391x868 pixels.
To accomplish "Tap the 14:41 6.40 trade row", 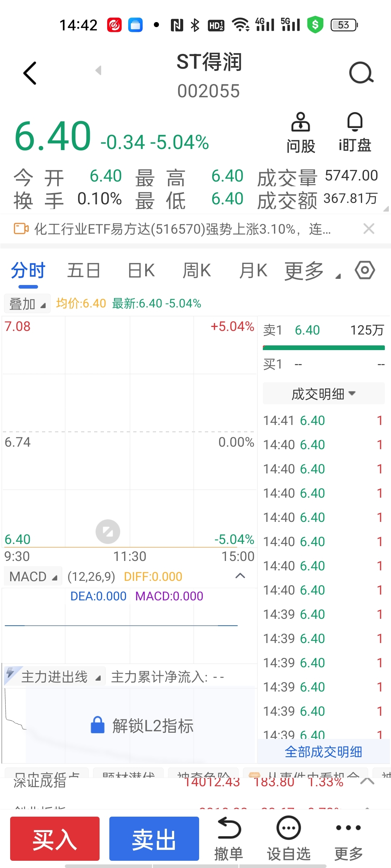I will coord(323,421).
